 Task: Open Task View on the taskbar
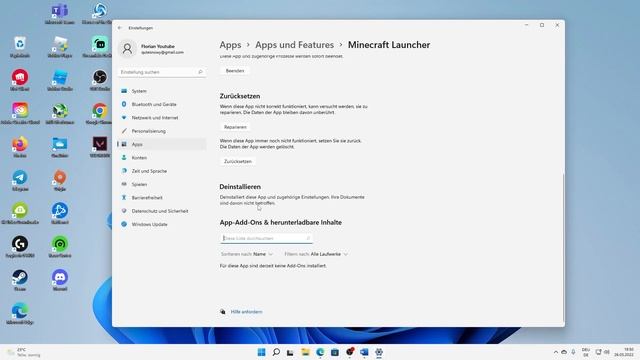tap(290, 352)
